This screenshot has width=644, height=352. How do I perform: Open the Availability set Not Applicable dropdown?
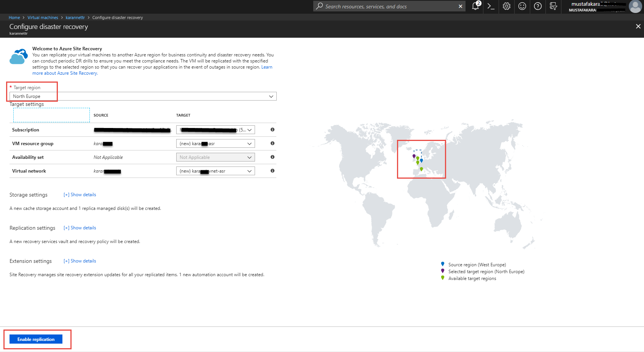tap(215, 157)
